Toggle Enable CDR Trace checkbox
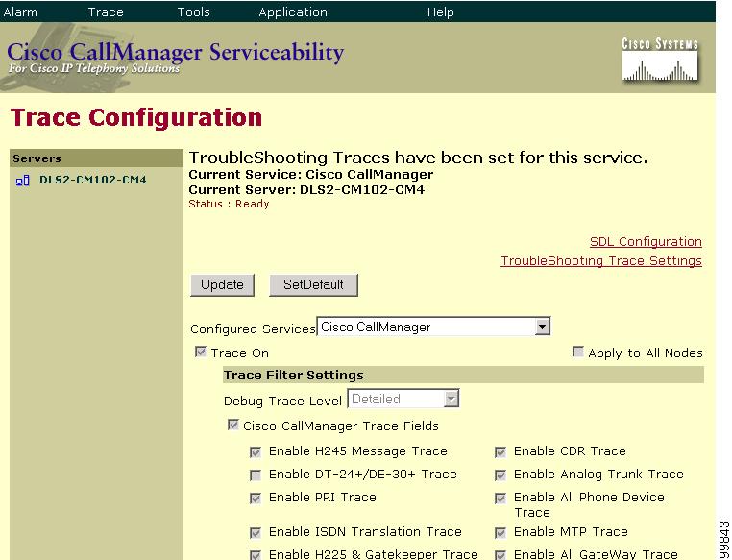 tap(500, 451)
